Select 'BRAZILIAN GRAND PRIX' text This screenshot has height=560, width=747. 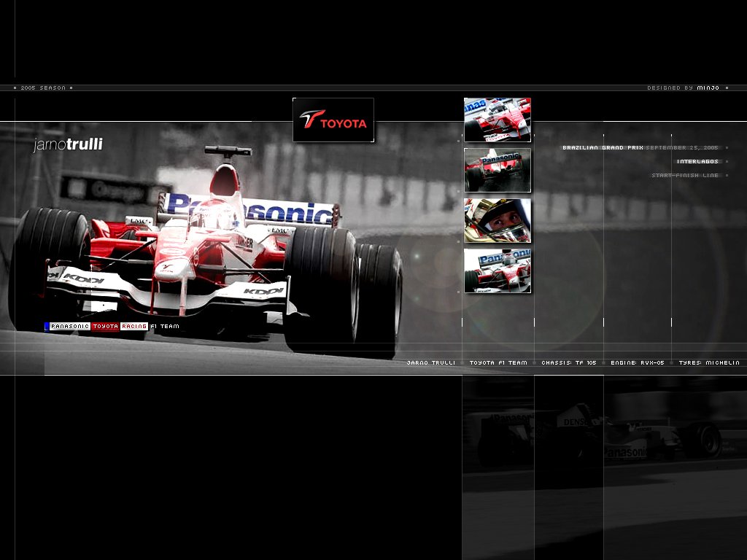tap(603, 147)
